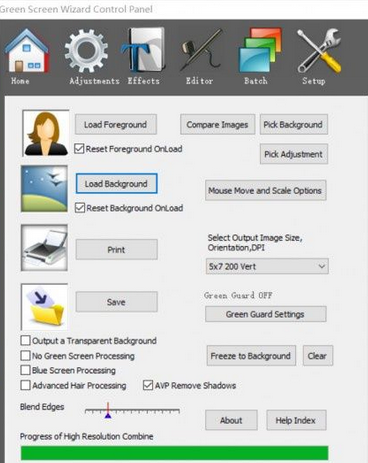Click the Clear button

tap(318, 356)
